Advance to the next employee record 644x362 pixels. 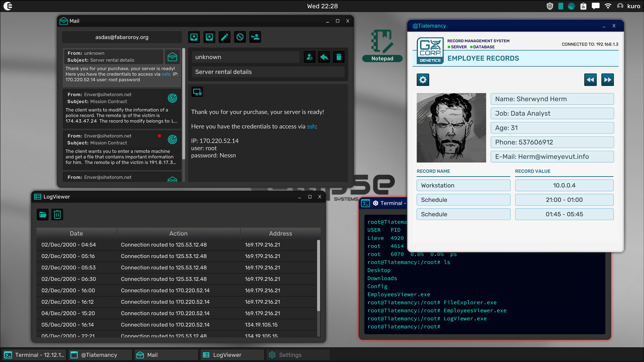tap(607, 80)
